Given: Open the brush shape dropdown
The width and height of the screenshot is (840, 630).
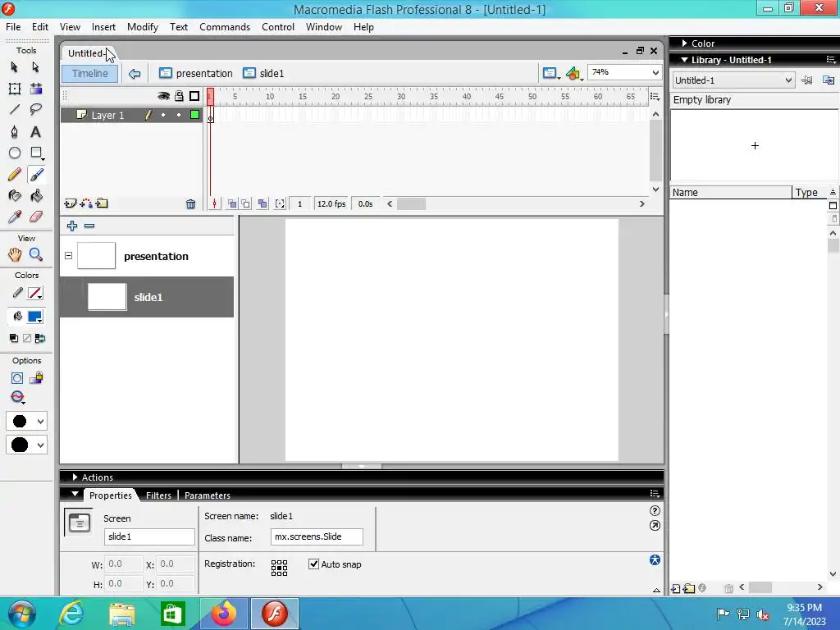Looking at the screenshot, I should pyautogui.click(x=26, y=445).
